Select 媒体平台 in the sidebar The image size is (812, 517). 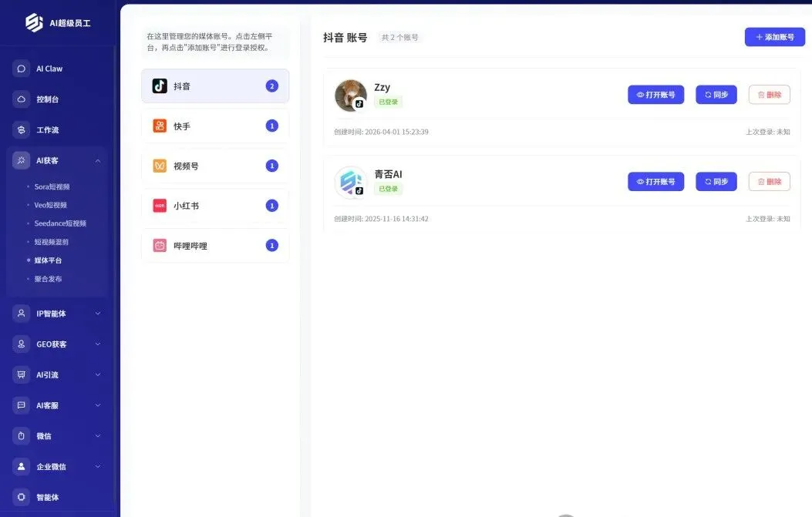tap(49, 260)
